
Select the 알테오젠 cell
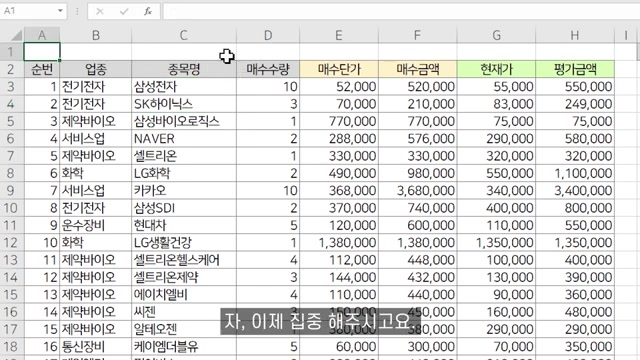click(x=184, y=329)
